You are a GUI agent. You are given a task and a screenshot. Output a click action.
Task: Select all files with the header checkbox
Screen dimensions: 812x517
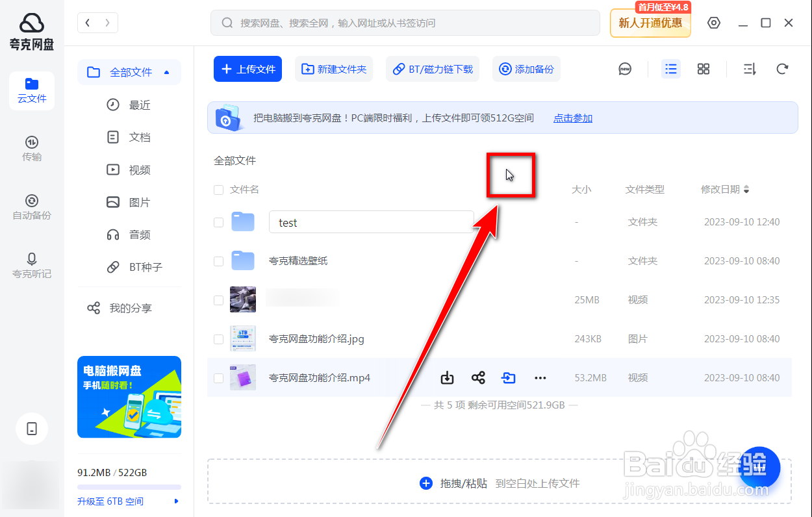218,189
